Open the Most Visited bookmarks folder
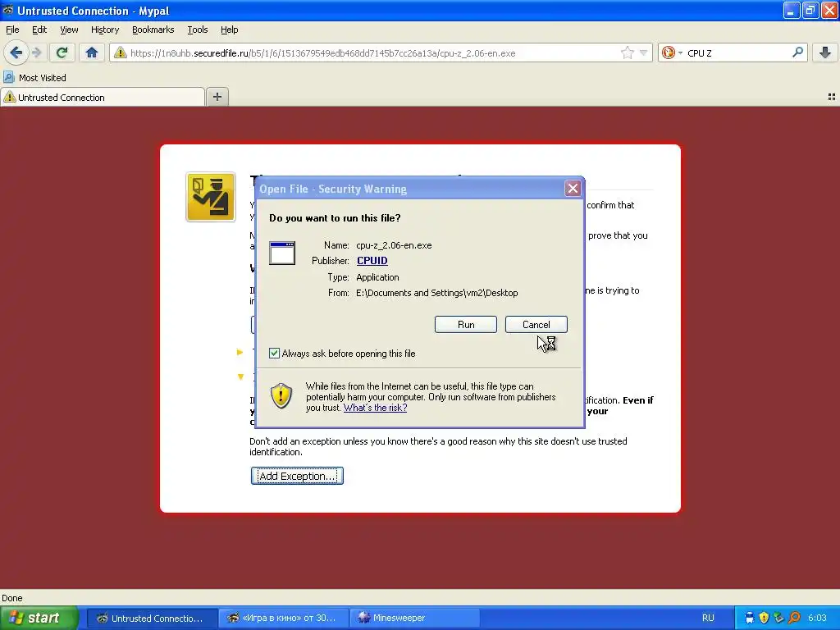This screenshot has height=630, width=840. [x=34, y=78]
